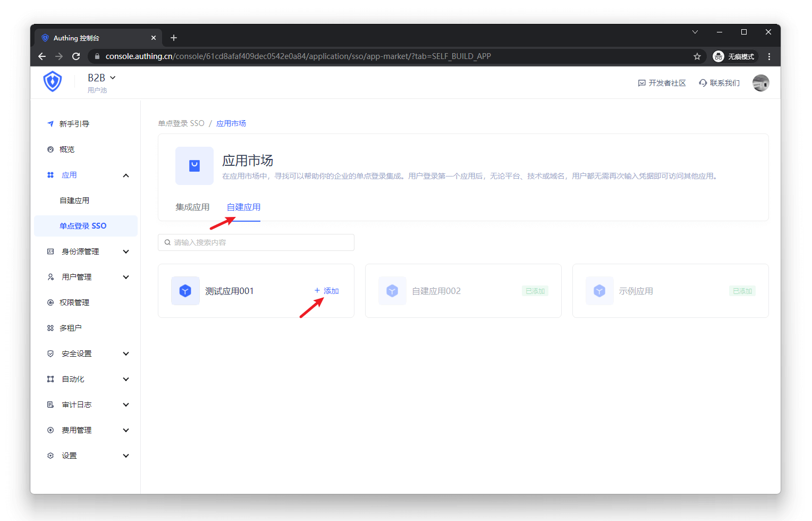This screenshot has height=521, width=812.
Task: Close the Authing 控制台 tab
Action: point(154,38)
